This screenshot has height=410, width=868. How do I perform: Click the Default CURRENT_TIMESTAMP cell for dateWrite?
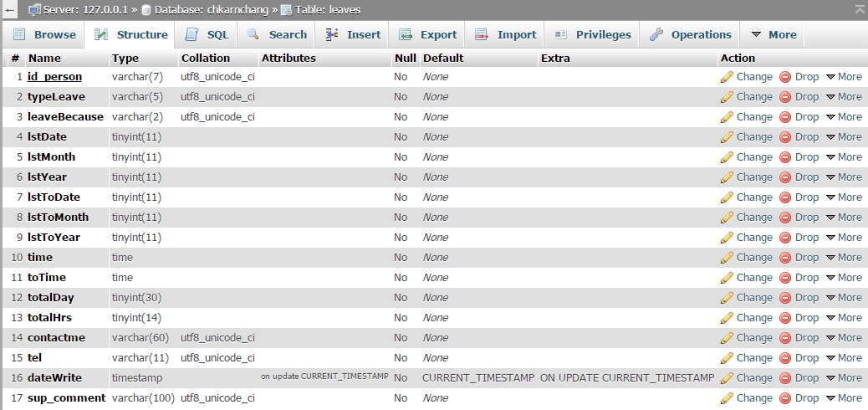(x=478, y=378)
